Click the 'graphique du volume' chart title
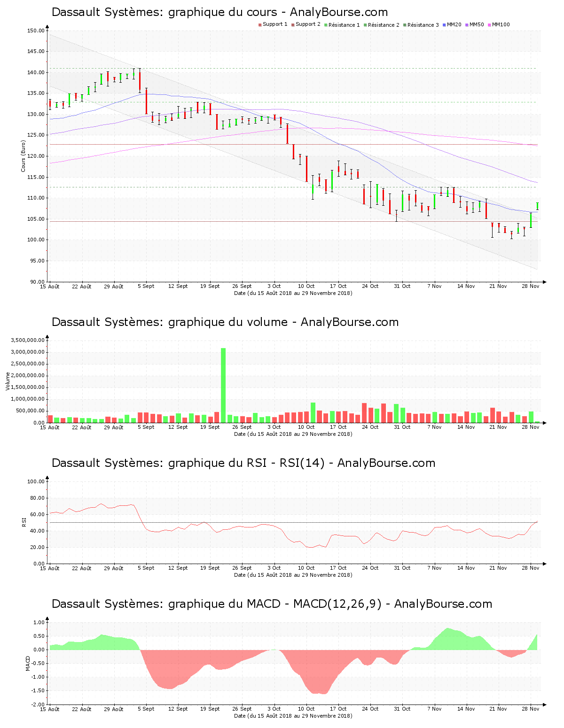The image size is (564, 728). [225, 322]
